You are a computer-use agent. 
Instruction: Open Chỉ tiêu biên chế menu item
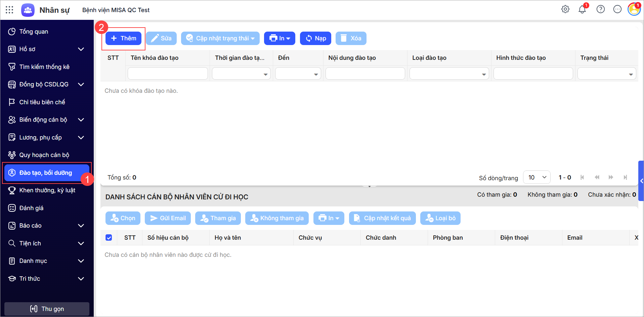(47, 102)
